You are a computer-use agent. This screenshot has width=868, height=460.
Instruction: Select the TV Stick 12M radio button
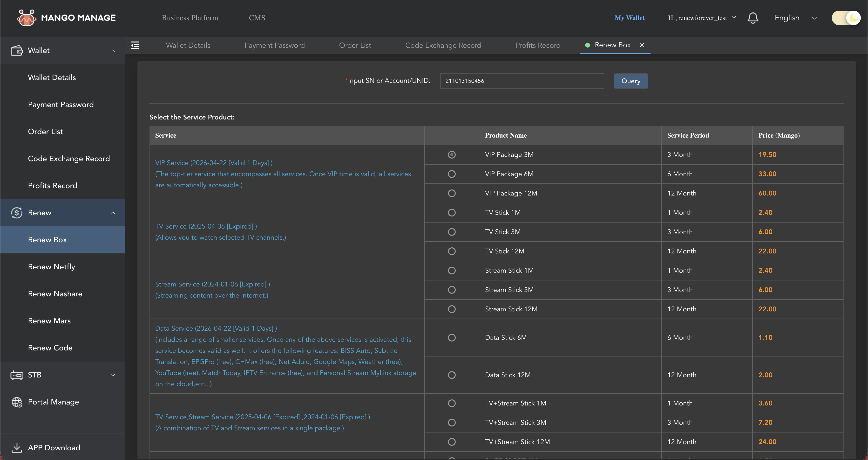[452, 251]
